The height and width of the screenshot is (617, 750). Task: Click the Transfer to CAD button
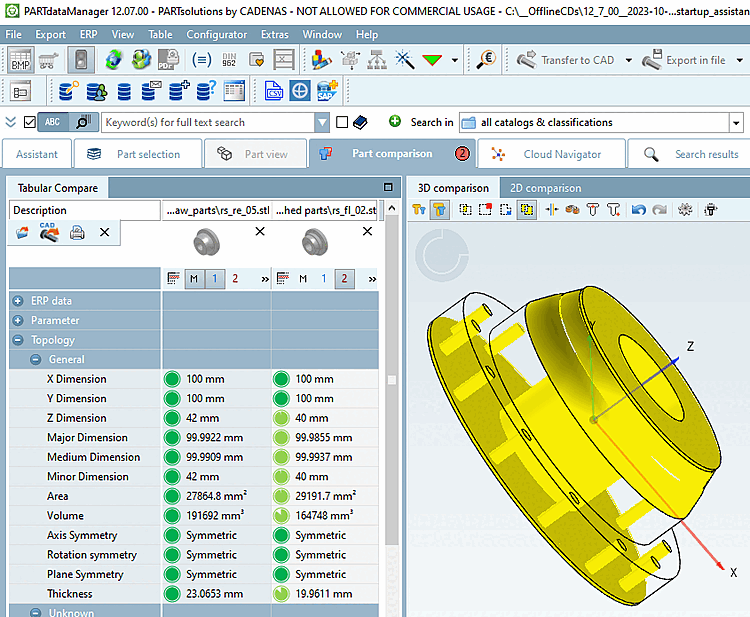click(566, 60)
